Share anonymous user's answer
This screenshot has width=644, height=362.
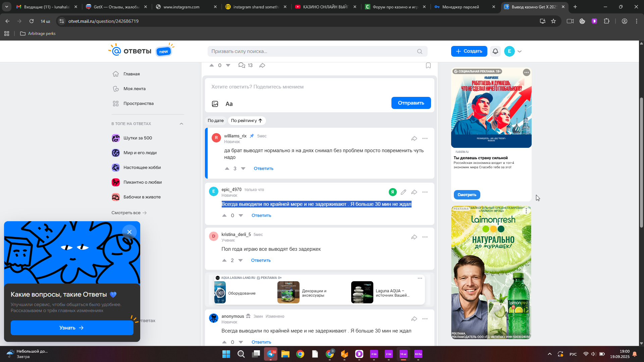[x=414, y=319]
